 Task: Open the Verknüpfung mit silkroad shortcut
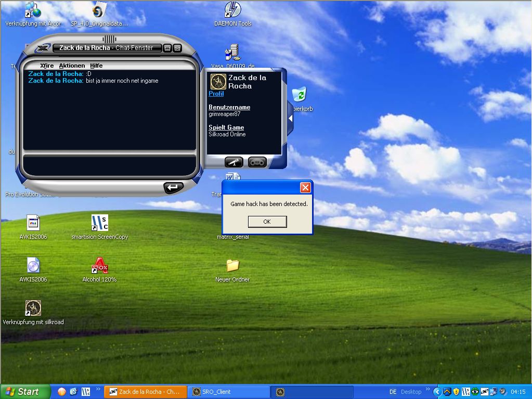tap(33, 308)
